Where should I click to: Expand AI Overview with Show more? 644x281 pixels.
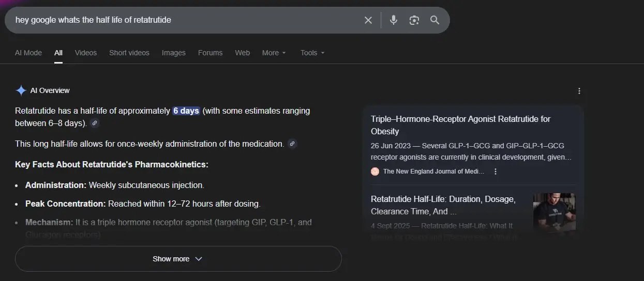[178, 259]
